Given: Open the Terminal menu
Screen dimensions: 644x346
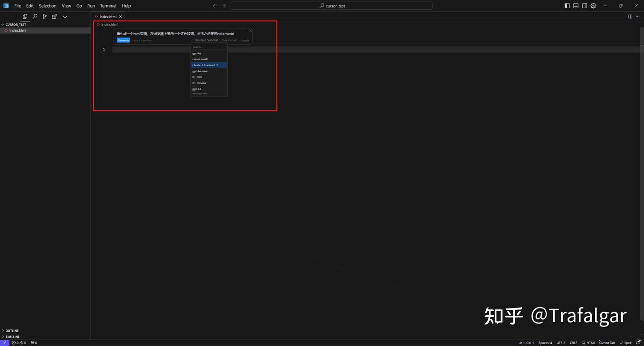Looking at the screenshot, I should click(x=108, y=6).
